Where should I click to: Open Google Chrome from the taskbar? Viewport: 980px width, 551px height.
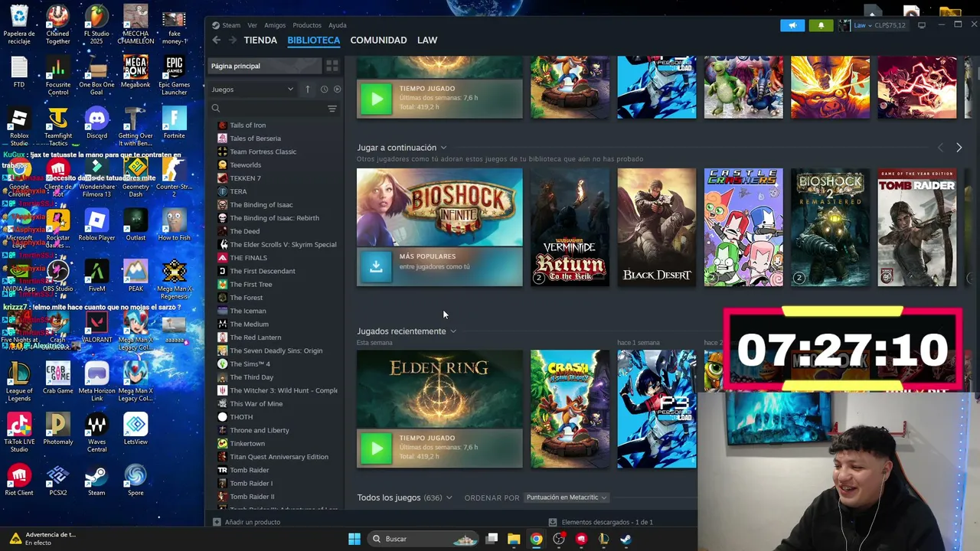click(x=536, y=539)
